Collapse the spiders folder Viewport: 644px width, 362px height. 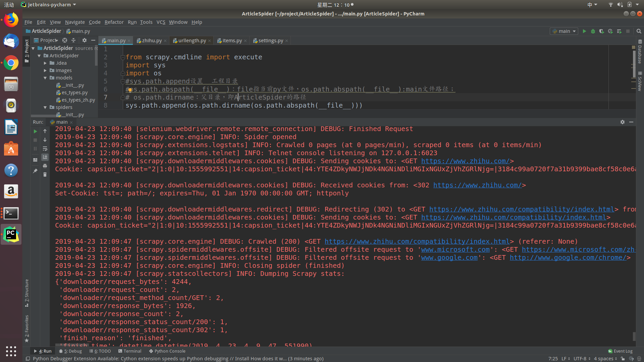point(45,107)
